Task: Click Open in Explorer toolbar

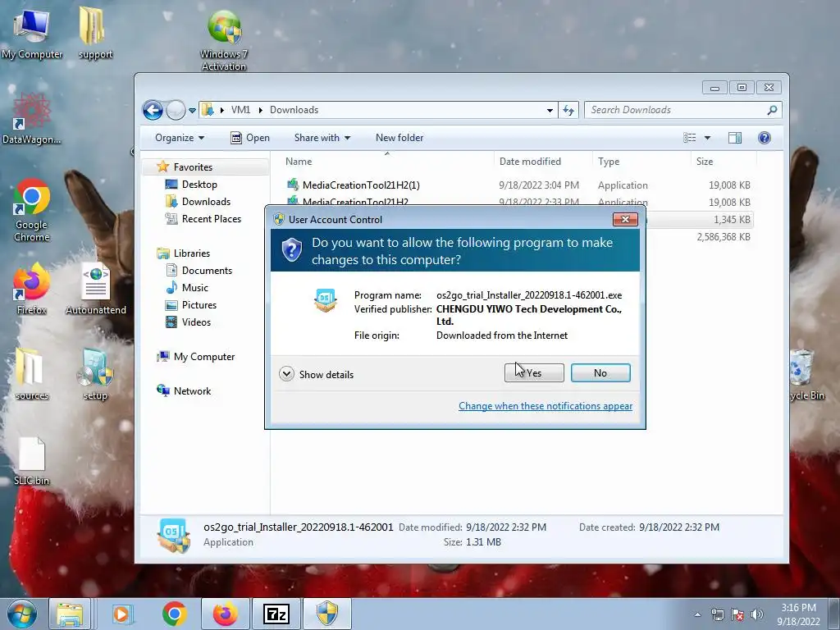Action: coord(250,138)
